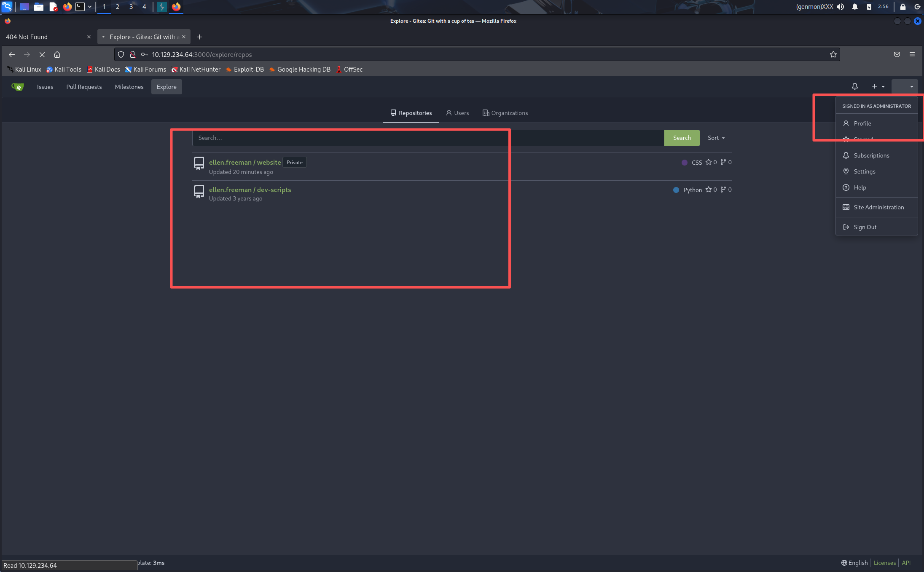Switch to workspace 2
The height and width of the screenshot is (572, 924).
click(117, 6)
